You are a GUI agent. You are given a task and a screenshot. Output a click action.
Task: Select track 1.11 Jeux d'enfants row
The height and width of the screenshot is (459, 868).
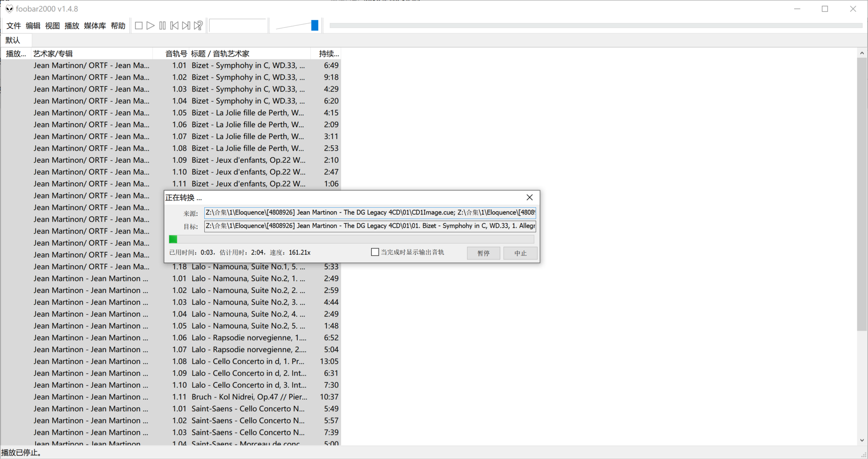(171, 184)
